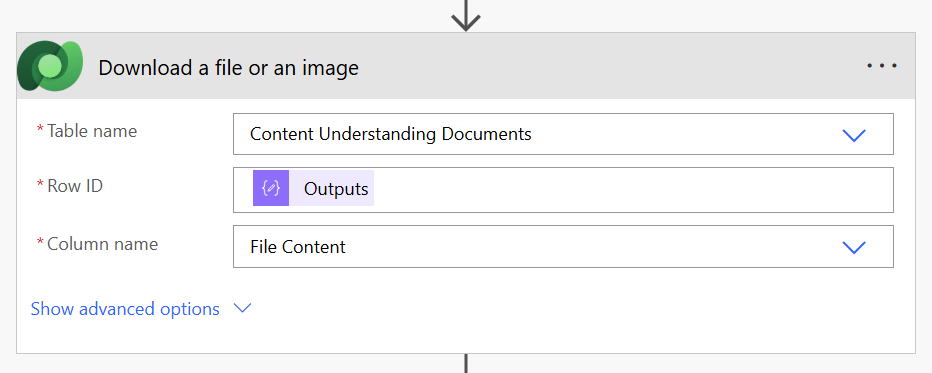Click the connector line below the action card
Image resolution: width=932 pixels, height=373 pixels.
(466, 363)
